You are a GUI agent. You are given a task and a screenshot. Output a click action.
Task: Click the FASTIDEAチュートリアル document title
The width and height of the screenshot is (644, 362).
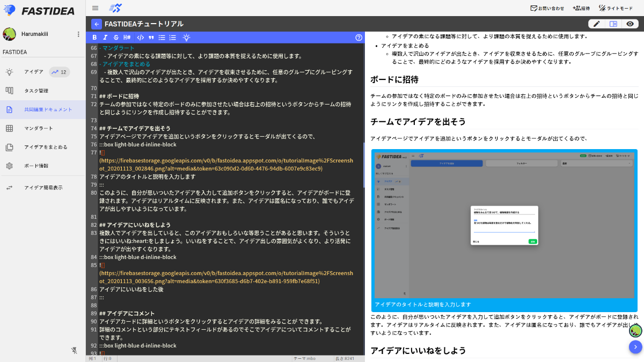pos(144,24)
